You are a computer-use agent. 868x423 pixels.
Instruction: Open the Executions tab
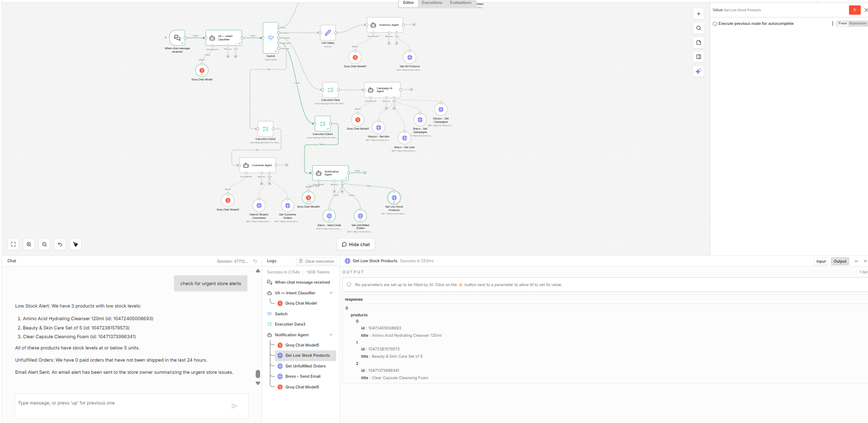pos(432,3)
